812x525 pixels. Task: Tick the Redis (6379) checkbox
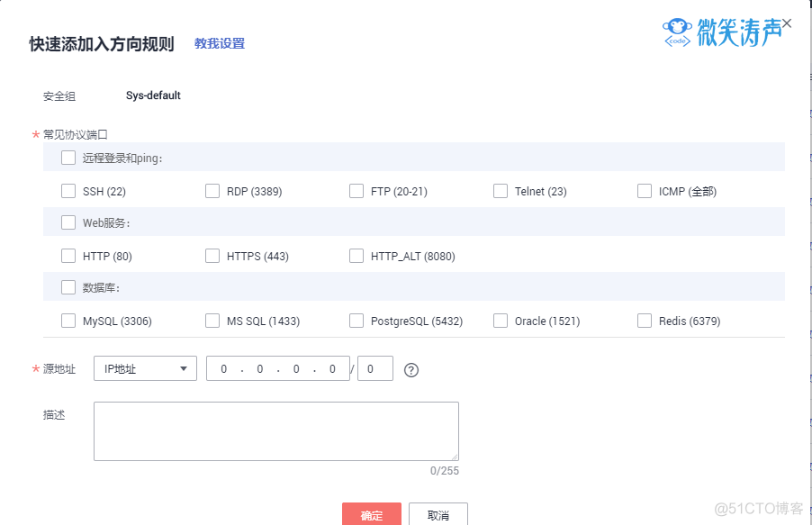coord(645,321)
